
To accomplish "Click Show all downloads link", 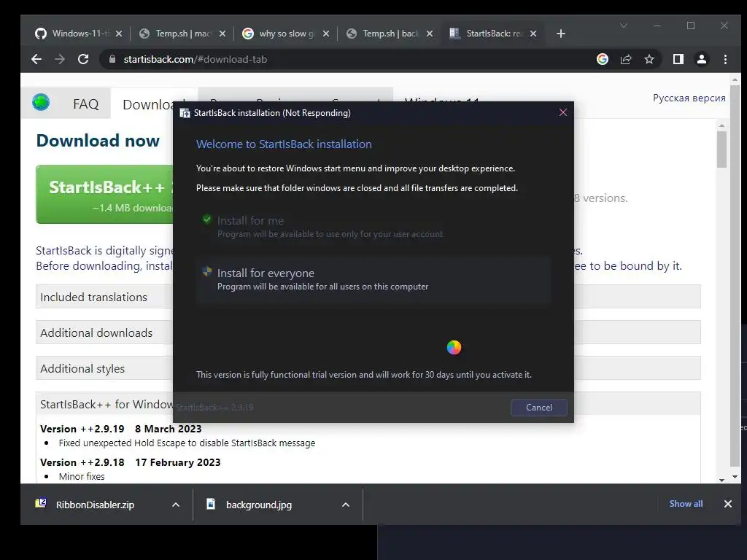I will [686, 503].
